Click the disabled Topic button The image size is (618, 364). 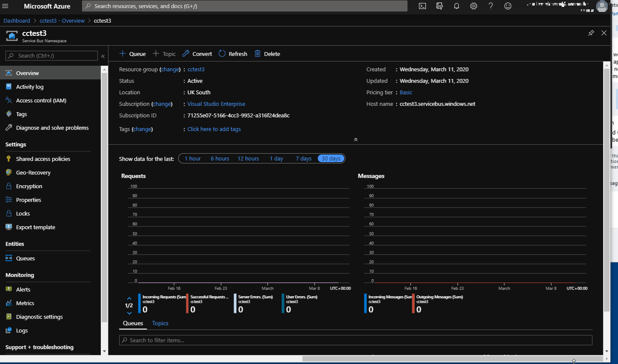164,54
